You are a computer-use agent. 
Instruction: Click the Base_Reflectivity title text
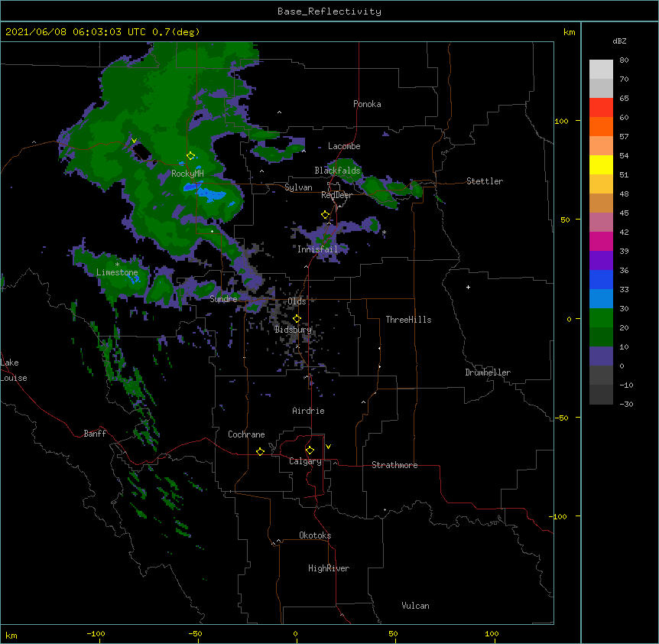click(329, 11)
